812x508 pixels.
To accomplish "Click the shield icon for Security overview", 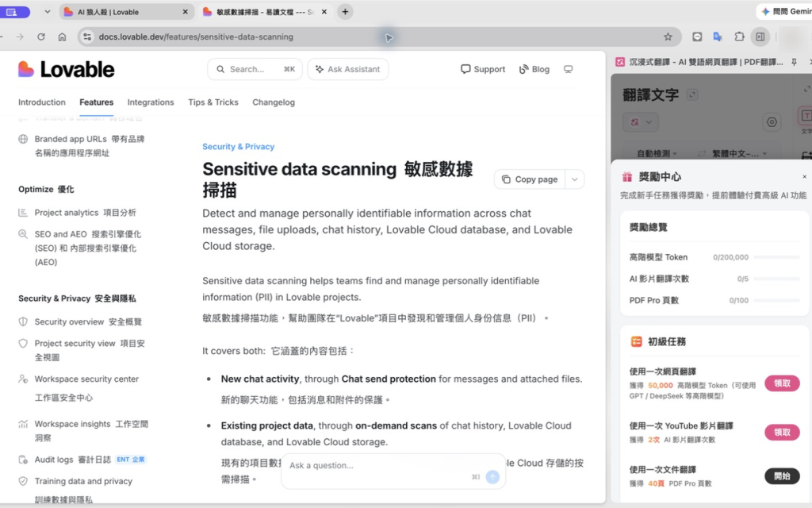I will [23, 322].
